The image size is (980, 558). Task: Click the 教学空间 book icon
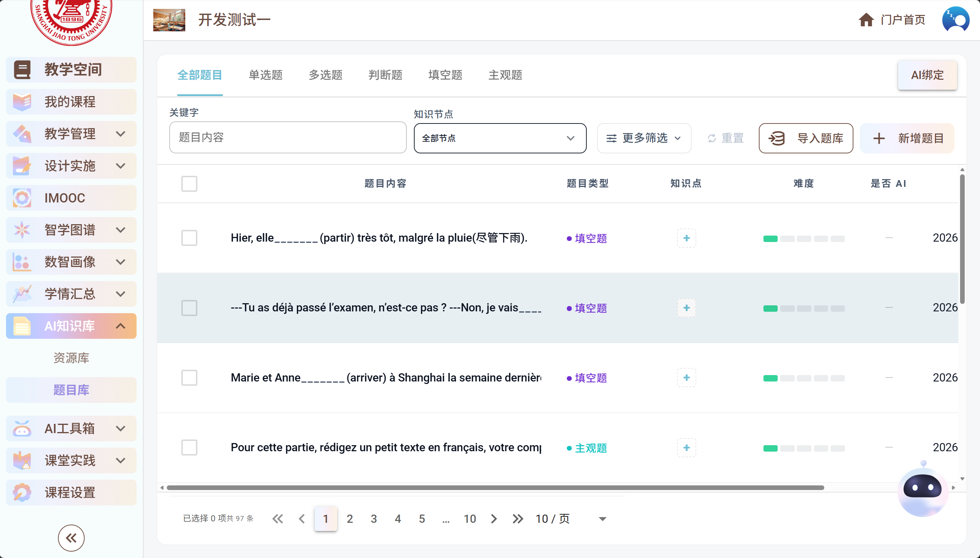[x=22, y=70]
